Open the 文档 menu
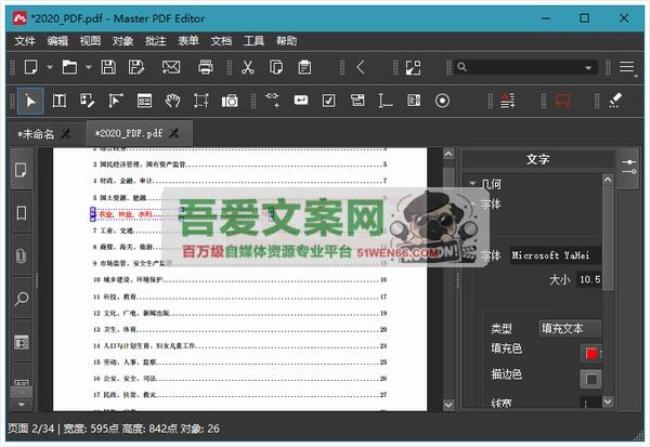The width and height of the screenshot is (650, 447). point(221,41)
